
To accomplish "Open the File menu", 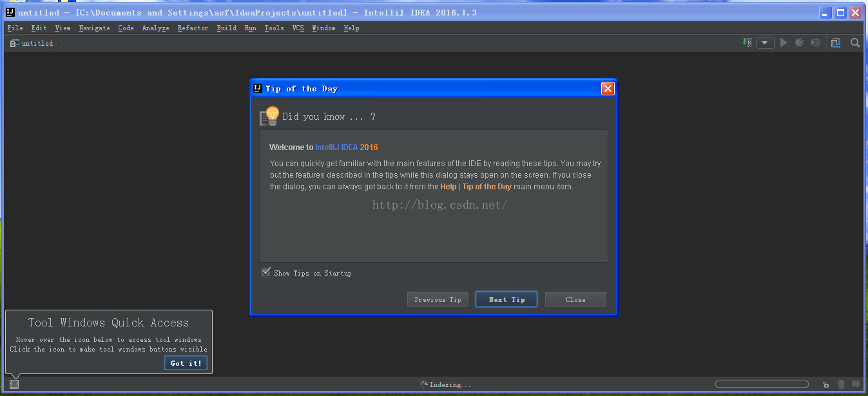I will coord(15,28).
